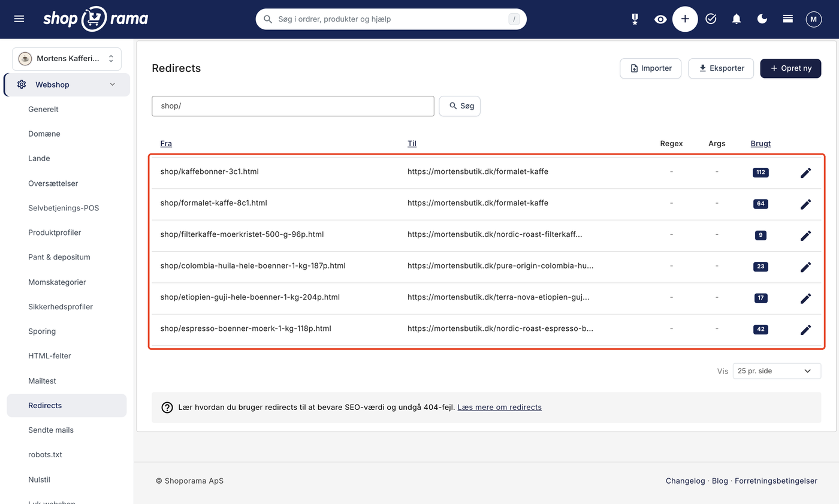Click the Importer button
839x504 pixels.
click(x=651, y=68)
